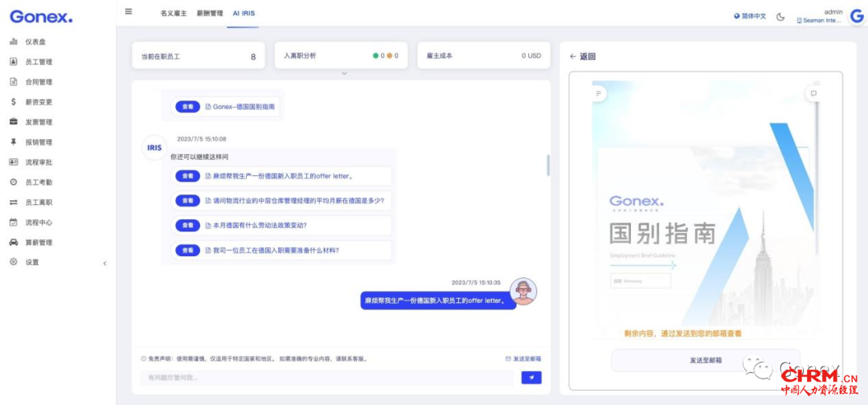The image size is (868, 405).
Task: Expand the stats panel chevron below cards
Action: click(344, 74)
